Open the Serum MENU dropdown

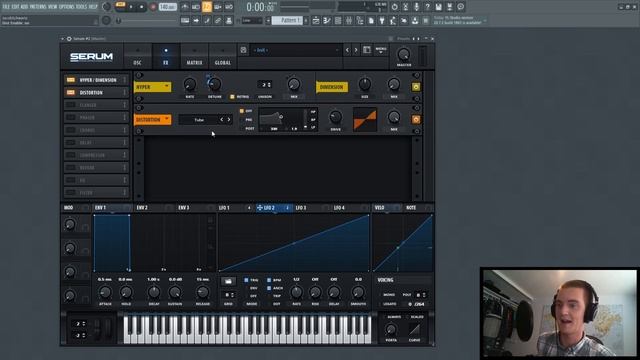point(381,50)
